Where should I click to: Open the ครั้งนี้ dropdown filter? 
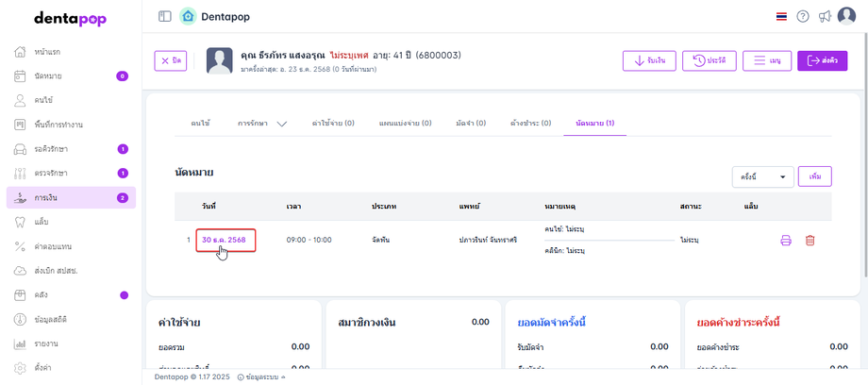pyautogui.click(x=762, y=177)
